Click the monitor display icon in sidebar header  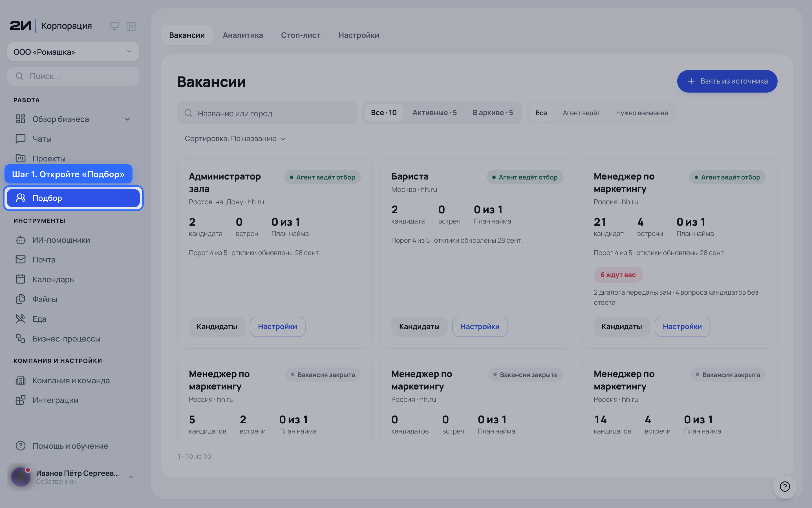(114, 26)
